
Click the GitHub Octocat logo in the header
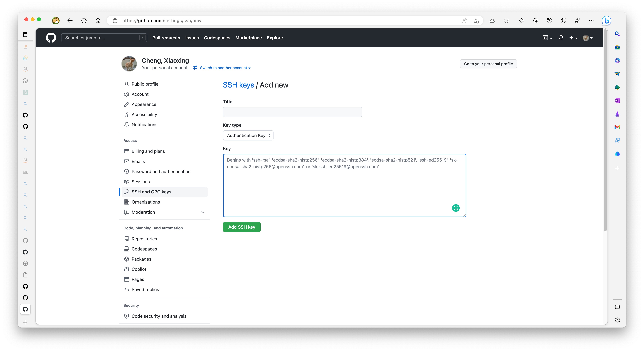point(51,38)
